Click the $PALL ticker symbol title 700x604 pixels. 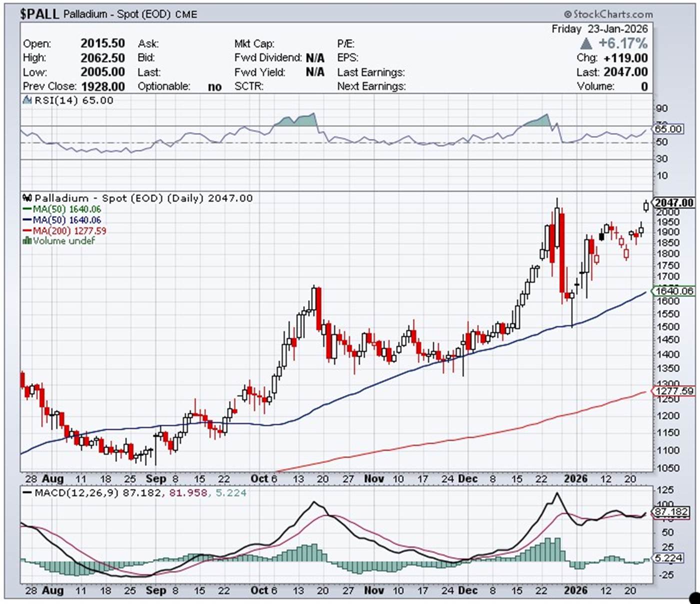click(x=39, y=14)
